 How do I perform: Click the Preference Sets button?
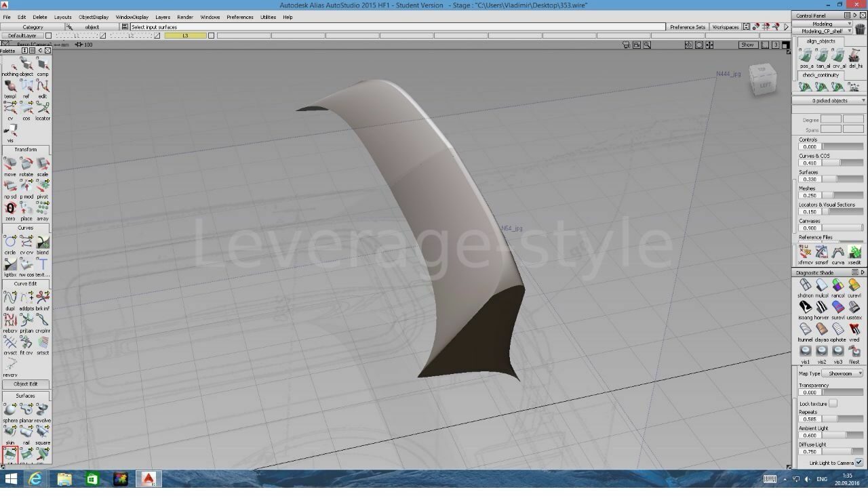coord(688,27)
